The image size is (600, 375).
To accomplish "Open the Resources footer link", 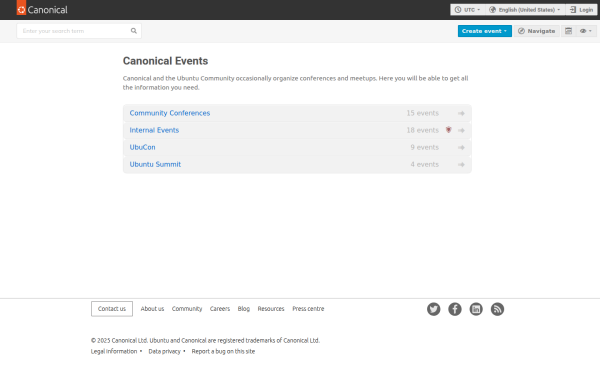I will click(x=271, y=308).
